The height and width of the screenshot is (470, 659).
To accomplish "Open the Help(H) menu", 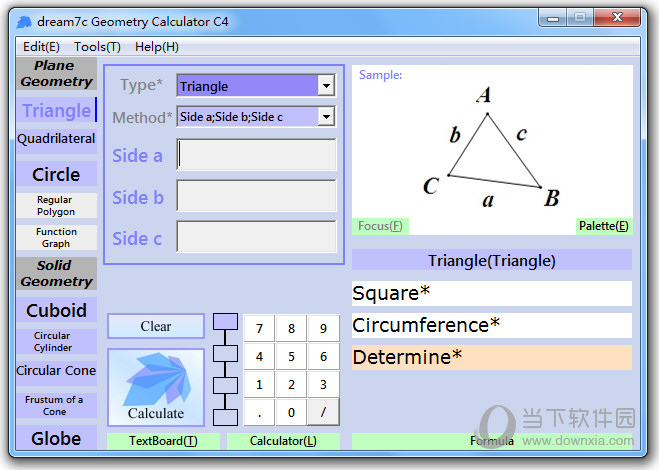I will pos(157,46).
